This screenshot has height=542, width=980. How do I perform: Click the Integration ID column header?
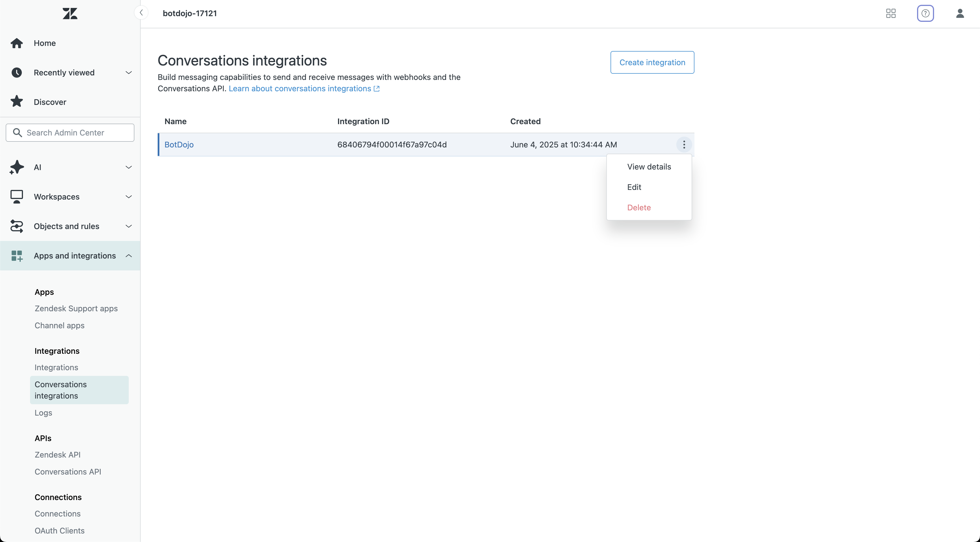(x=363, y=121)
